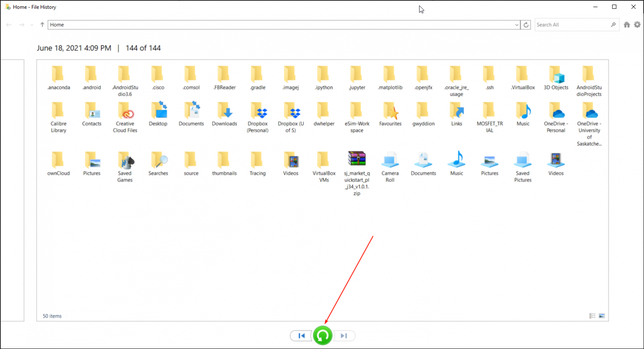
Task: Go to next backup version
Action: coord(344,336)
